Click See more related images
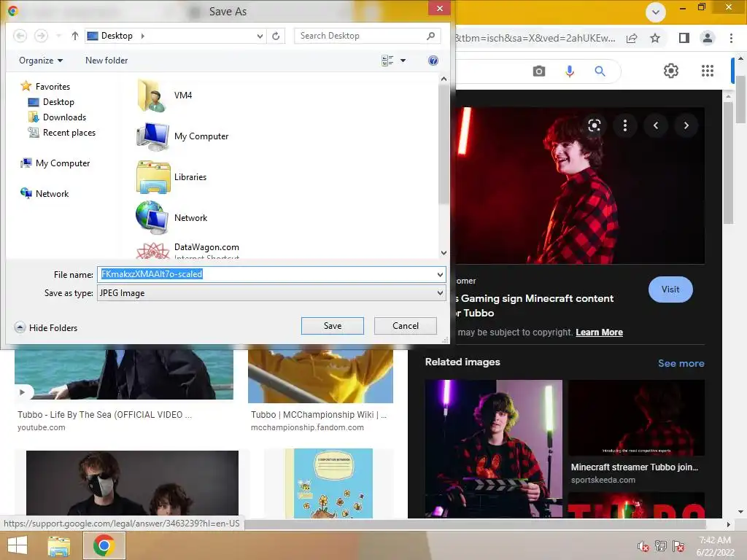The image size is (747, 560). click(681, 363)
